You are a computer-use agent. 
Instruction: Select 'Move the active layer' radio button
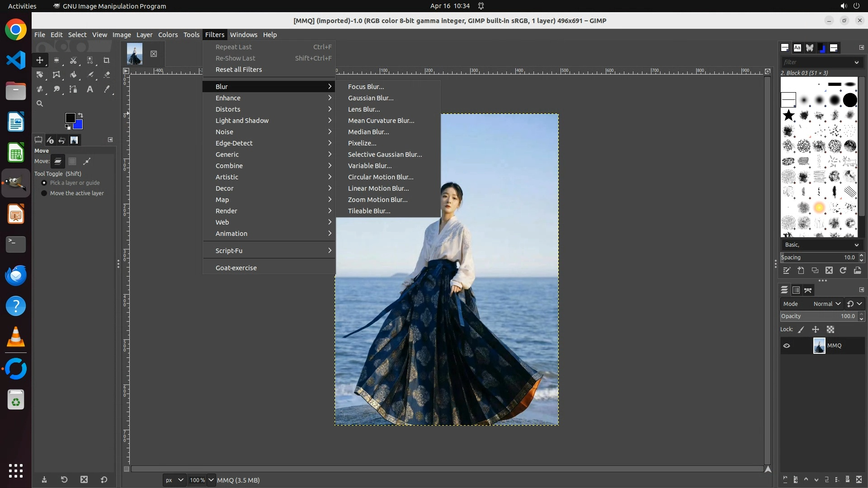(x=44, y=193)
